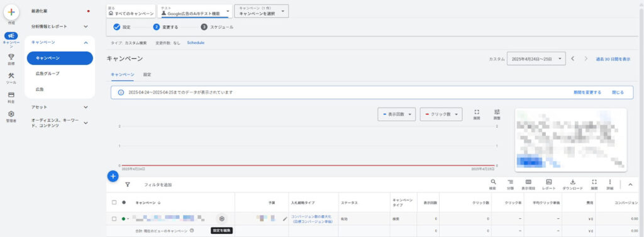Click the info icon in date notice

pos(121,92)
